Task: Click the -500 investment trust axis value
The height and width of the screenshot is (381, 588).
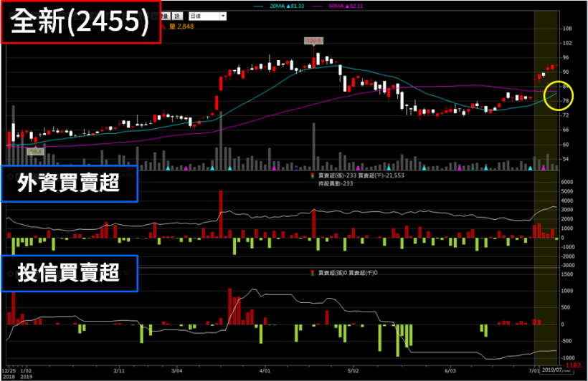Action: pyautogui.click(x=567, y=341)
